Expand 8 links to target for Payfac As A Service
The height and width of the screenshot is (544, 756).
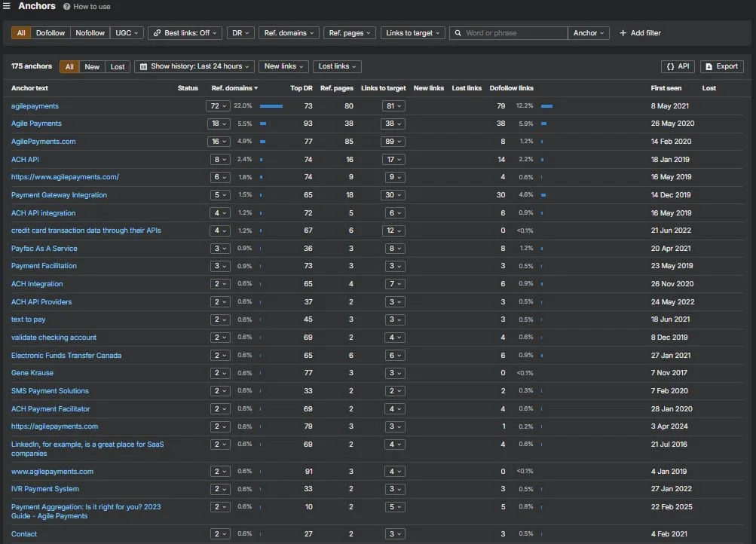(x=395, y=249)
